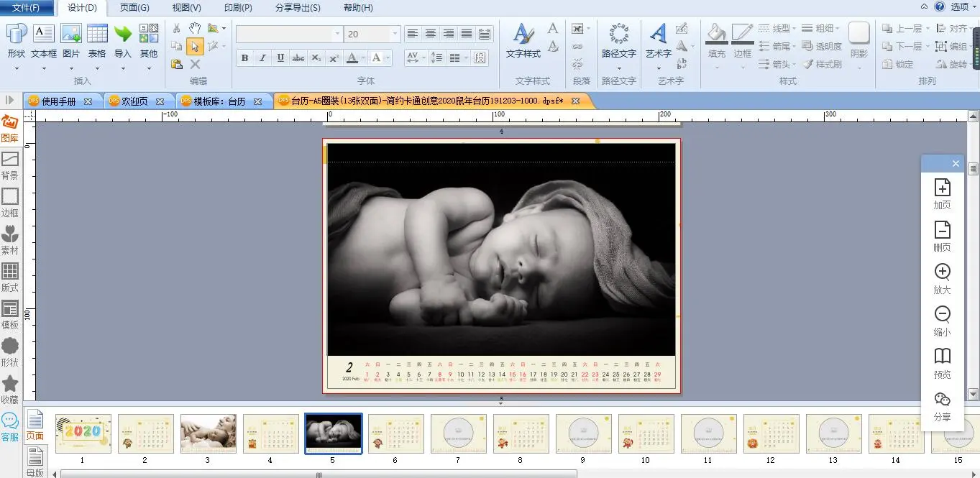Click the 加页 add page icon

(x=942, y=188)
